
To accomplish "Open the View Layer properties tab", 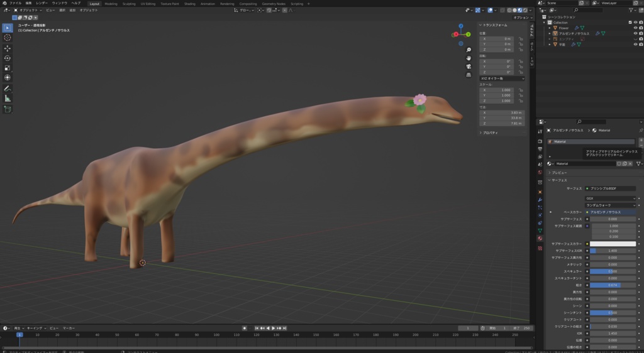I will [x=540, y=156].
